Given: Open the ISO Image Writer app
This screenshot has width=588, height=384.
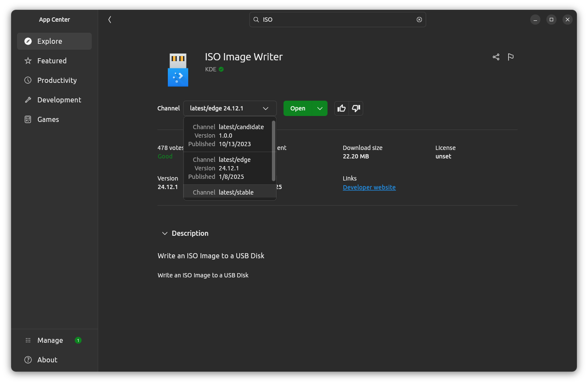Looking at the screenshot, I should click(x=298, y=108).
